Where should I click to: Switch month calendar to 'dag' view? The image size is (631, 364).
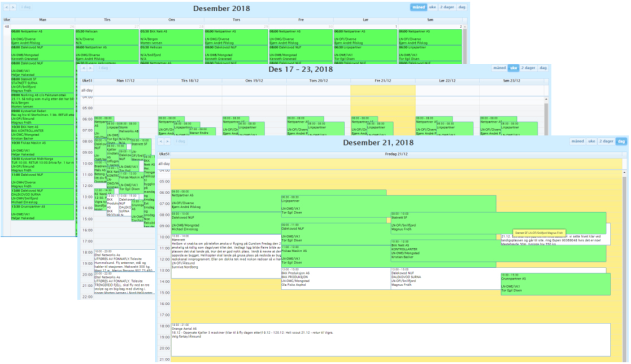point(462,7)
